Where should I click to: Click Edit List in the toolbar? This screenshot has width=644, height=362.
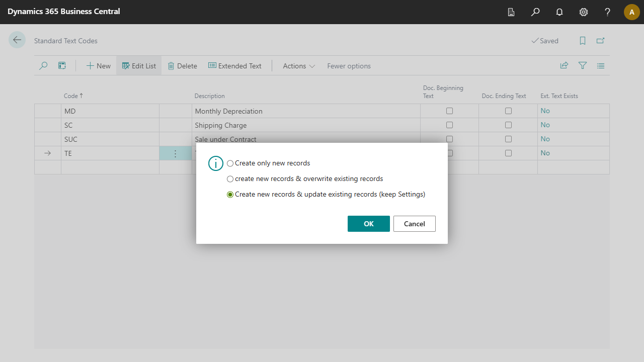[139, 66]
